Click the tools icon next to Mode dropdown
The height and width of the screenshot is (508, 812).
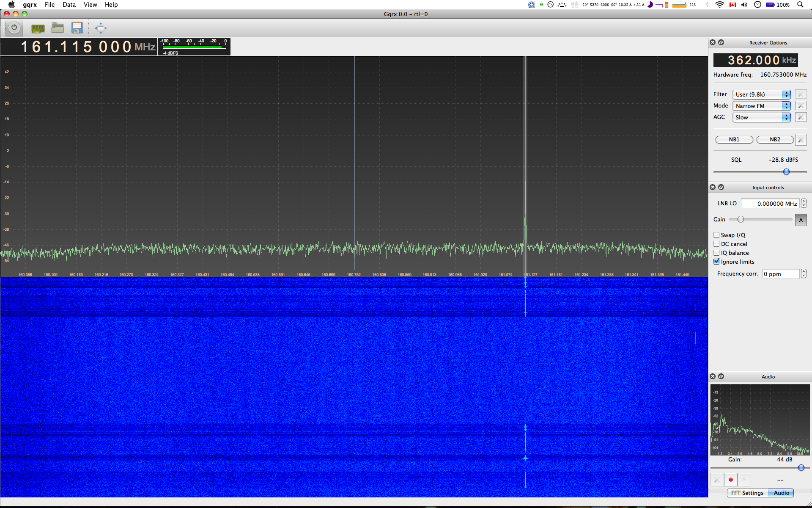click(x=801, y=106)
